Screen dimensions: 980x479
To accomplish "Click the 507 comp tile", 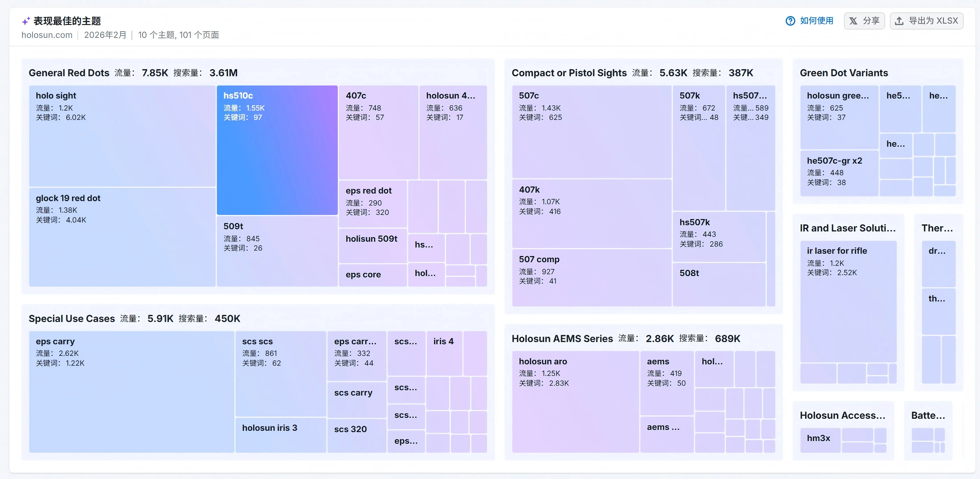I will pos(592,278).
